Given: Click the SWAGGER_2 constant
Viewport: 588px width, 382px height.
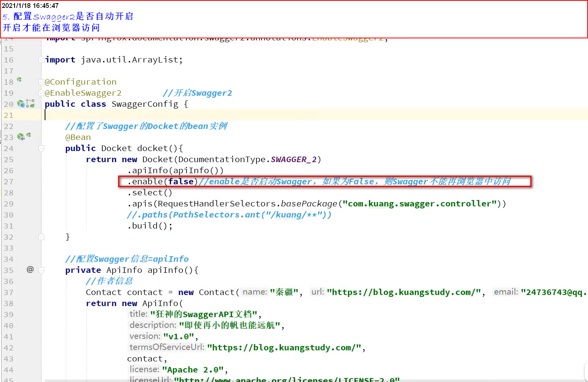Looking at the screenshot, I should click(x=294, y=159).
